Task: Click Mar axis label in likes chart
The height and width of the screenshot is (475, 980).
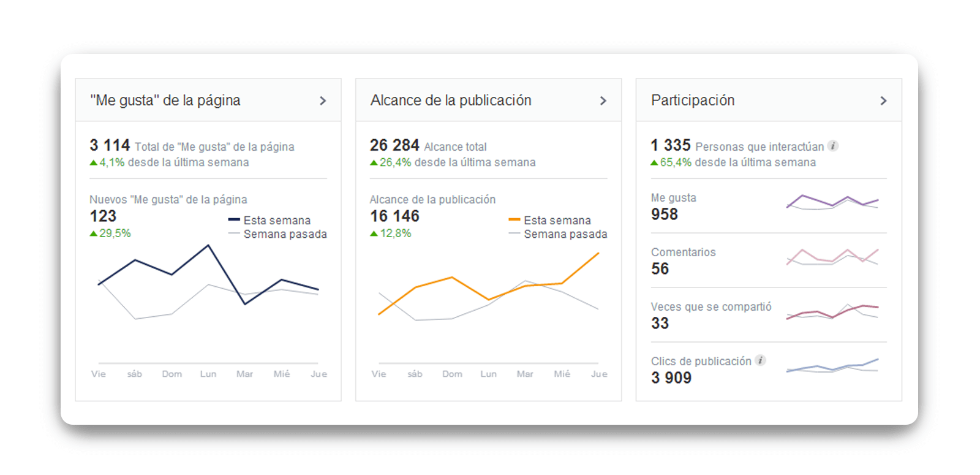Action: tap(245, 374)
